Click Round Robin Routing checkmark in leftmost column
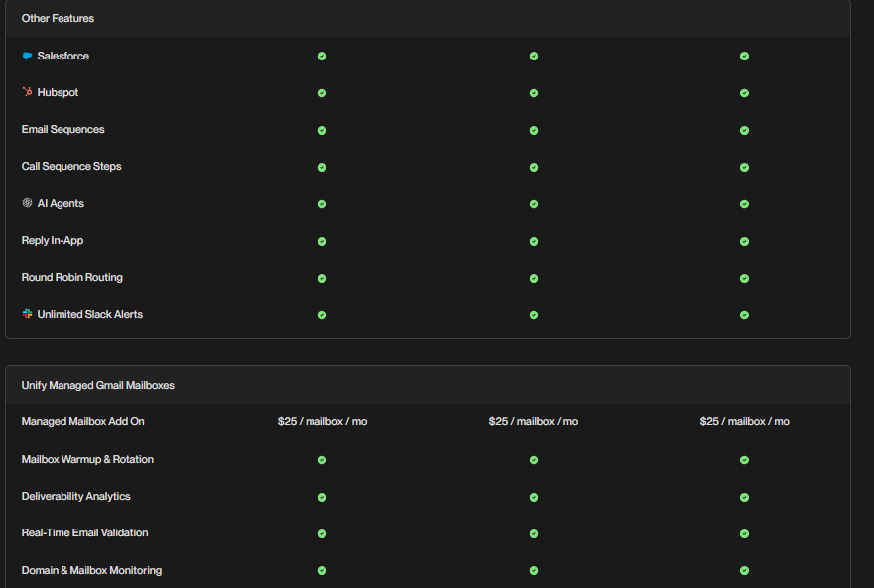This screenshot has width=874, height=588. (x=322, y=278)
